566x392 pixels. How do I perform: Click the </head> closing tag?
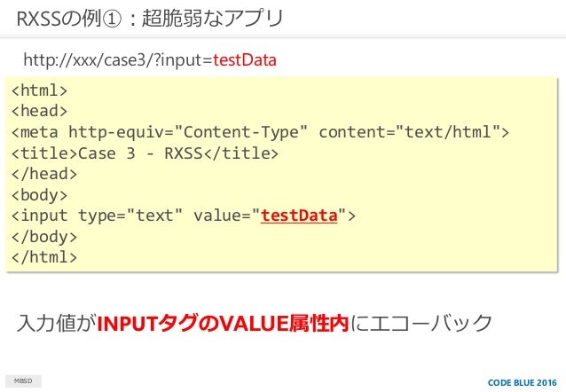pyautogui.click(x=44, y=174)
